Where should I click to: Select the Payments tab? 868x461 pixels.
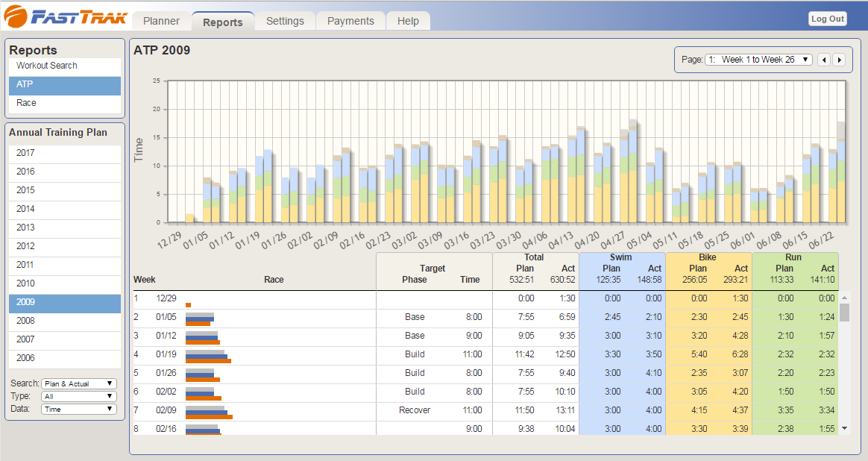tap(350, 21)
